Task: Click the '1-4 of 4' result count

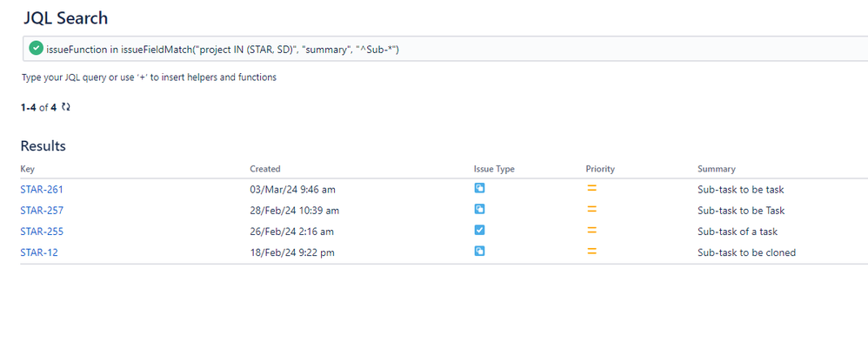Action: [39, 107]
